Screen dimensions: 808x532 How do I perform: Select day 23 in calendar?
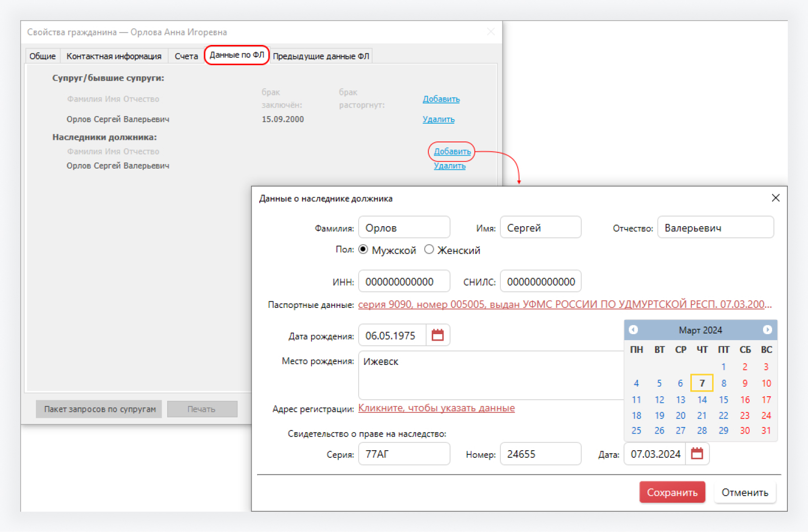(x=745, y=415)
